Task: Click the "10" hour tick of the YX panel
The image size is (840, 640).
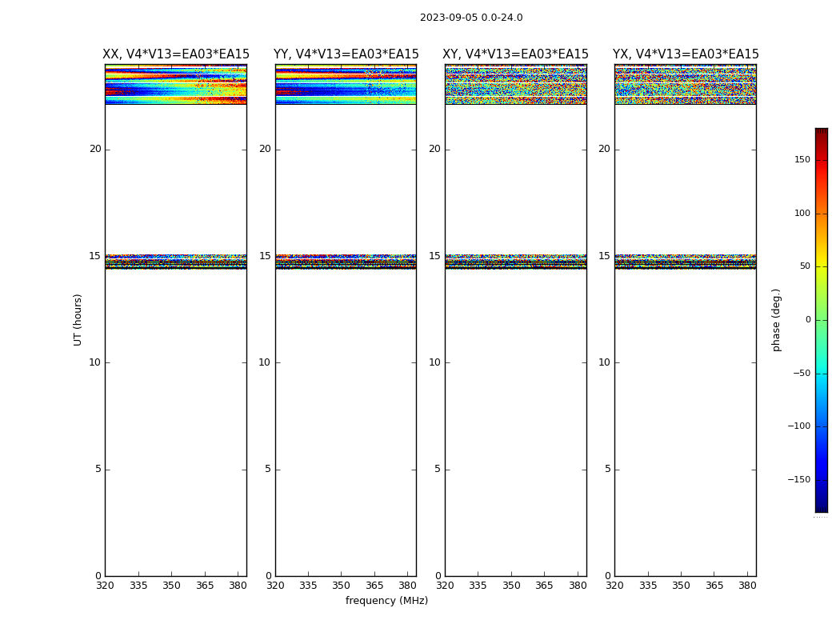Action: point(604,362)
